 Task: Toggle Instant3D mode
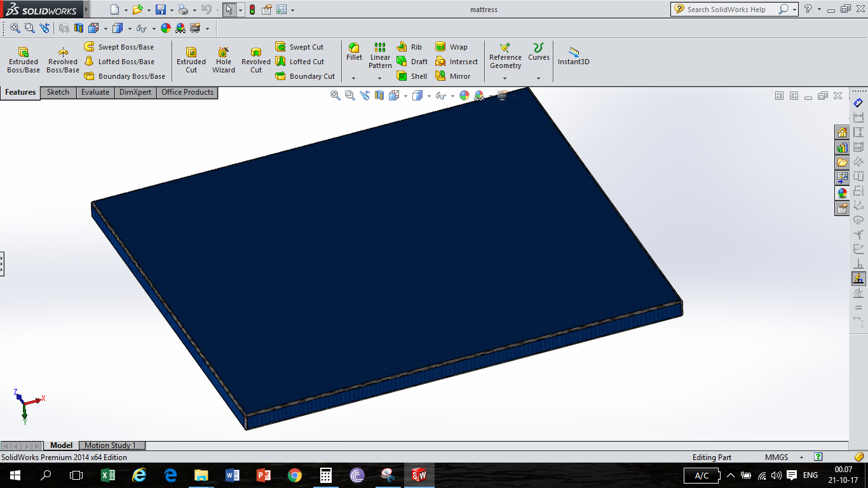(574, 56)
